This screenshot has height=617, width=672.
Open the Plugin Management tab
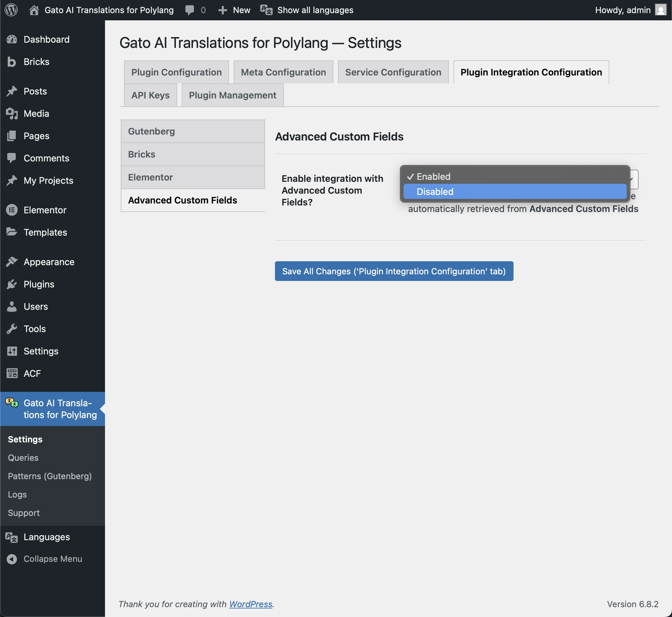coord(232,95)
